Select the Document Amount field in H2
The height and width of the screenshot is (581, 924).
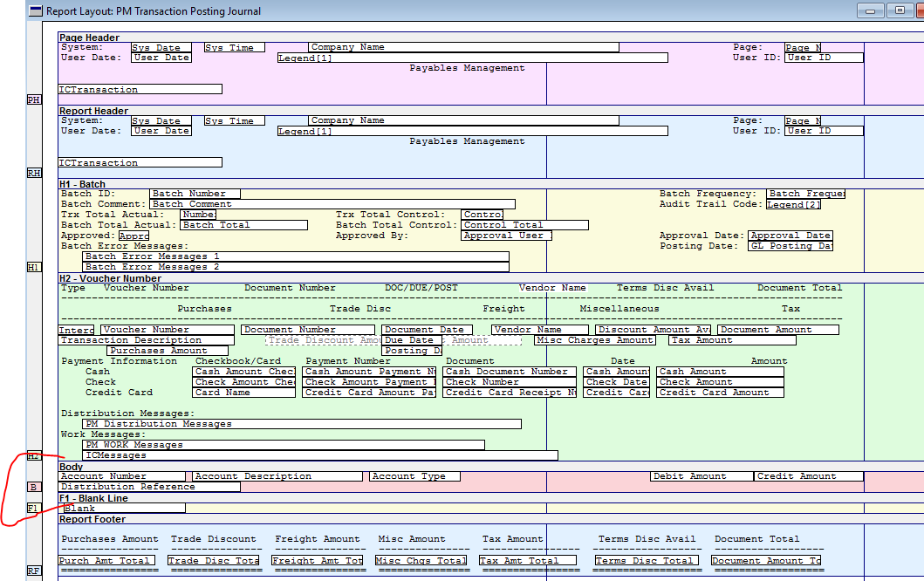[x=778, y=330]
